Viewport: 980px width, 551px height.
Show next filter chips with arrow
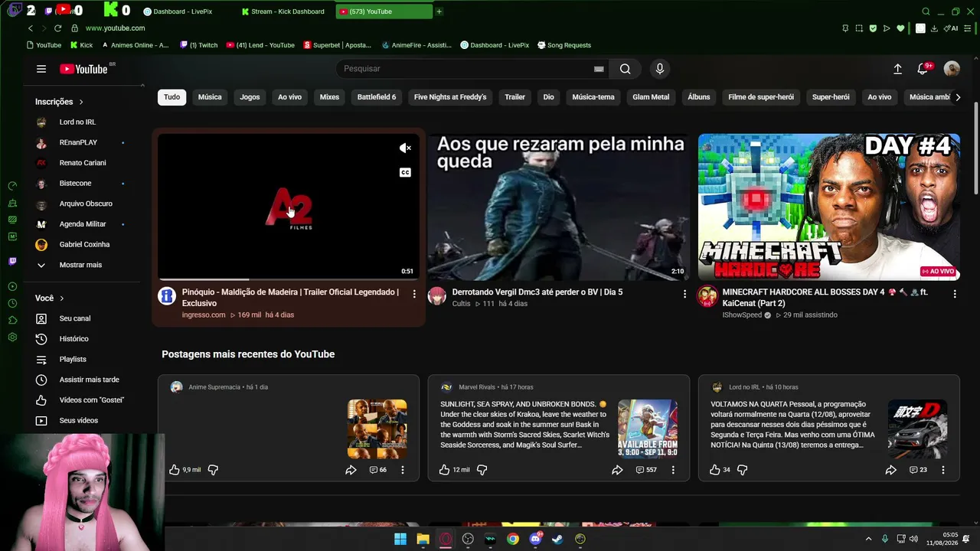[958, 97]
